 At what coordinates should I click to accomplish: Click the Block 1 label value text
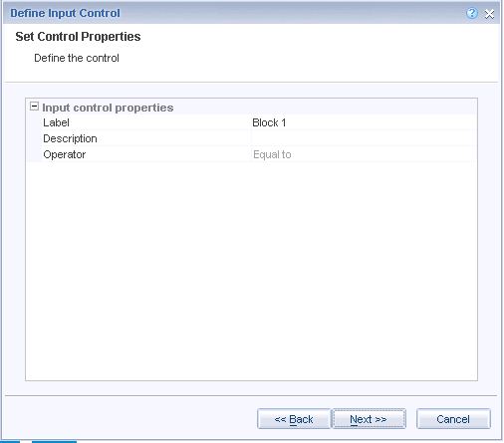pyautogui.click(x=269, y=122)
